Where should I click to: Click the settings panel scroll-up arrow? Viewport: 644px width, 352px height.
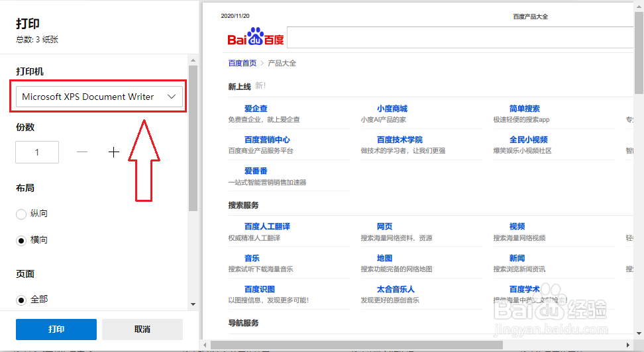click(x=193, y=60)
